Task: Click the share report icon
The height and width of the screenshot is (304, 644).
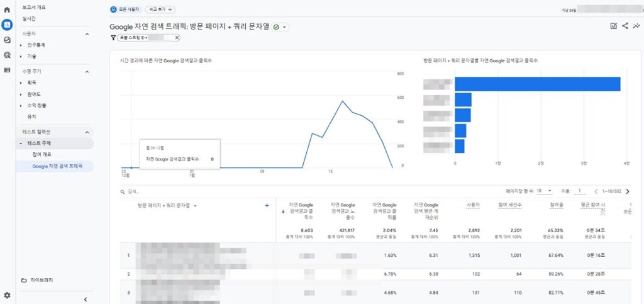Action: click(x=625, y=26)
